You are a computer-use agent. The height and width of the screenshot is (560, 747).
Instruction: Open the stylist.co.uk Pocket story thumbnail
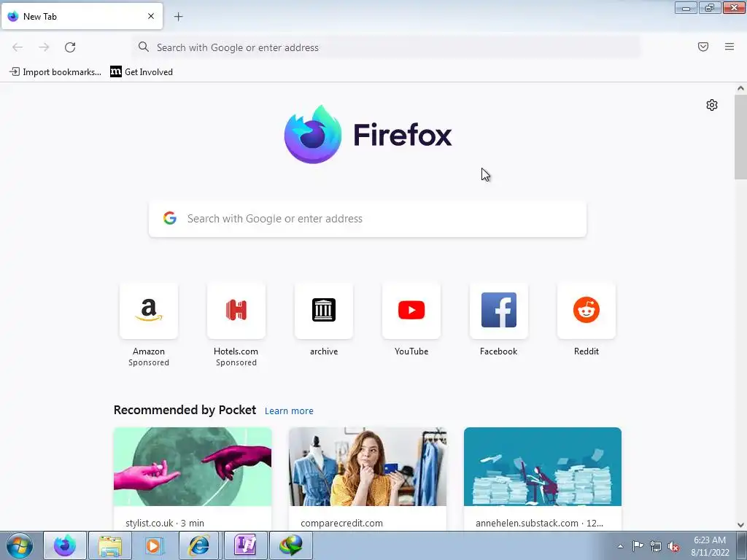tap(193, 467)
